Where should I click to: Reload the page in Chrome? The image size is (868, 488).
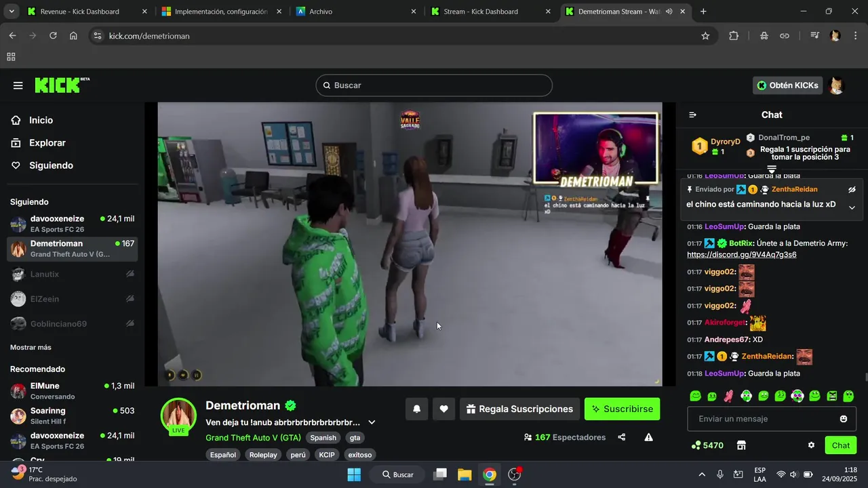[53, 36]
